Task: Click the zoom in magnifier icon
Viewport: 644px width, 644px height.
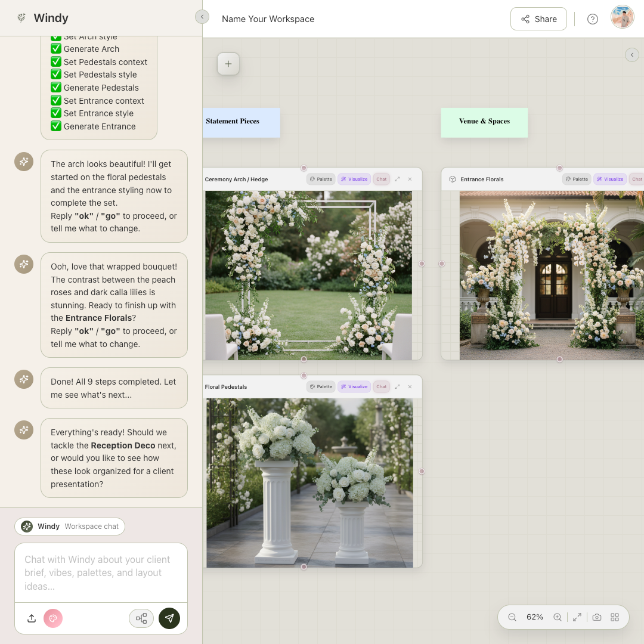Action: (x=558, y=617)
